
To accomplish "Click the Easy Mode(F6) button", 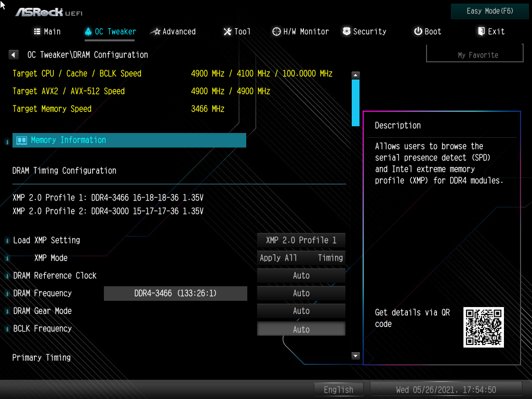I will point(489,11).
